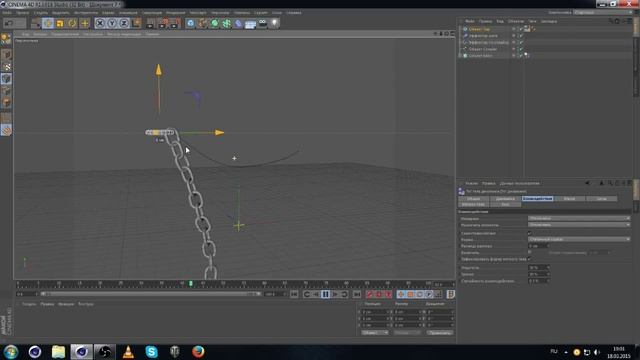Screen dimensions: 640x360
Task: Click the timeline preview range bar
Action: tap(150, 294)
